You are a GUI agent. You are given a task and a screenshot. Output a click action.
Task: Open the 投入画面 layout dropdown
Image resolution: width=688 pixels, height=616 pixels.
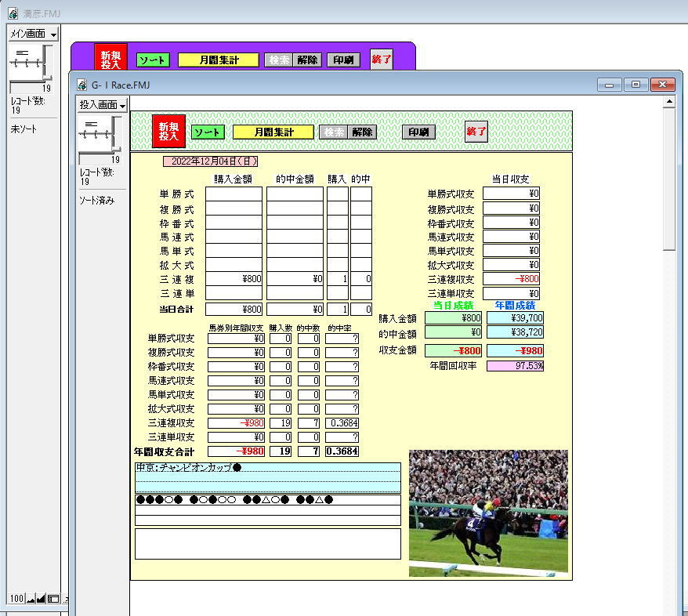[103, 105]
